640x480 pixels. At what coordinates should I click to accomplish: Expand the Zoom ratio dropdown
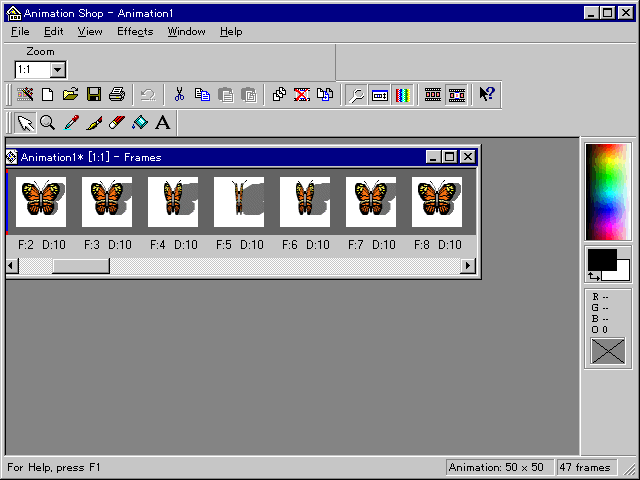click(57, 70)
